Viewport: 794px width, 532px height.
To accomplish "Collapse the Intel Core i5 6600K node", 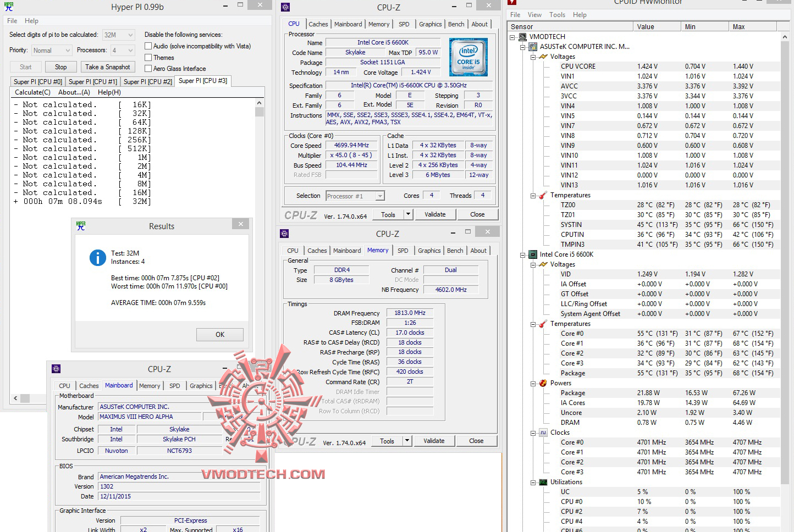I will 523,254.
